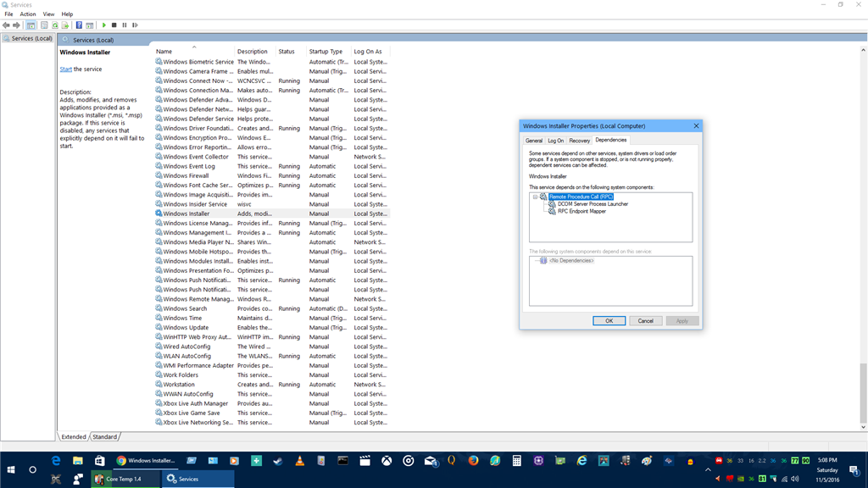Open the Action menu
This screenshot has width=868, height=488.
coord(28,14)
